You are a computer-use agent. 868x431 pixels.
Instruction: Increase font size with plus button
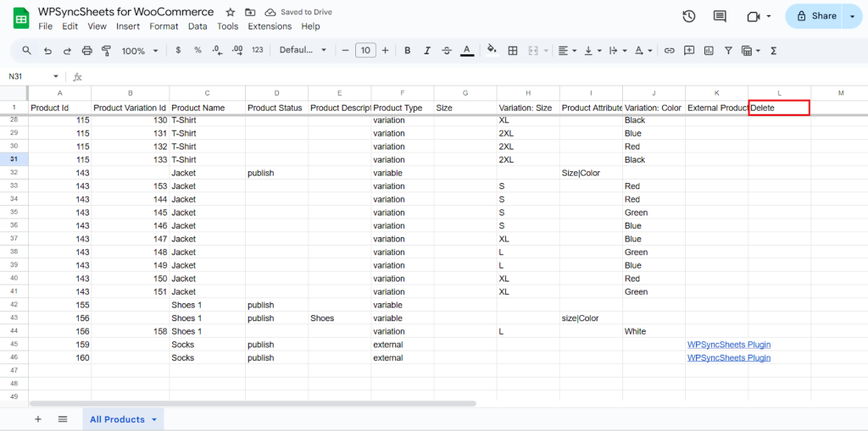coord(386,50)
